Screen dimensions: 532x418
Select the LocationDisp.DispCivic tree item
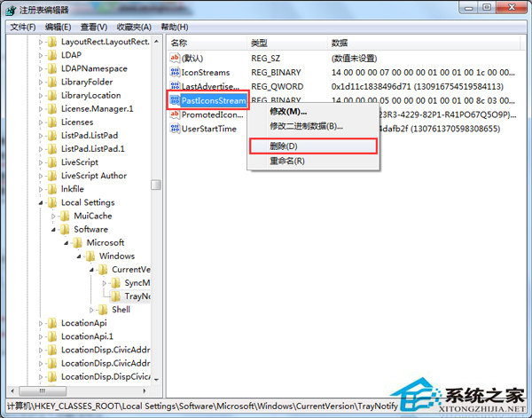(106, 376)
